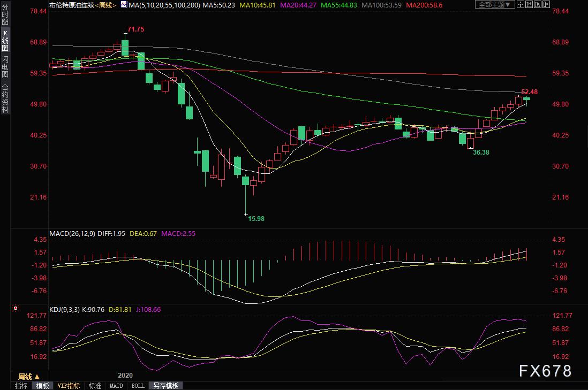The height and width of the screenshot is (390, 588).
Task: Switch to 分时图 view tab
Action: coord(5,19)
